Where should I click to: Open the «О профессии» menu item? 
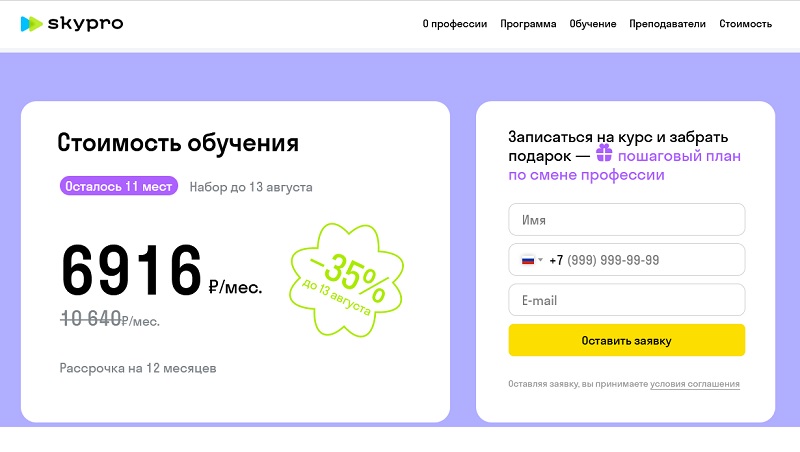[x=454, y=24]
